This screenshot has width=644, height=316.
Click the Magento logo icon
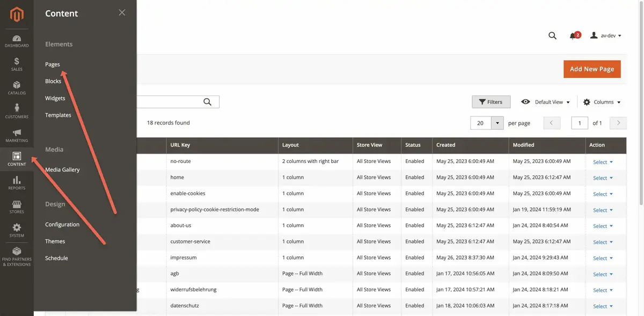(x=17, y=14)
